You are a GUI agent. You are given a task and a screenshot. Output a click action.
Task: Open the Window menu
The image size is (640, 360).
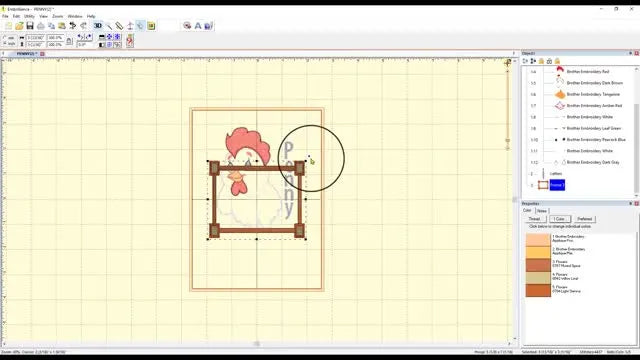75,16
